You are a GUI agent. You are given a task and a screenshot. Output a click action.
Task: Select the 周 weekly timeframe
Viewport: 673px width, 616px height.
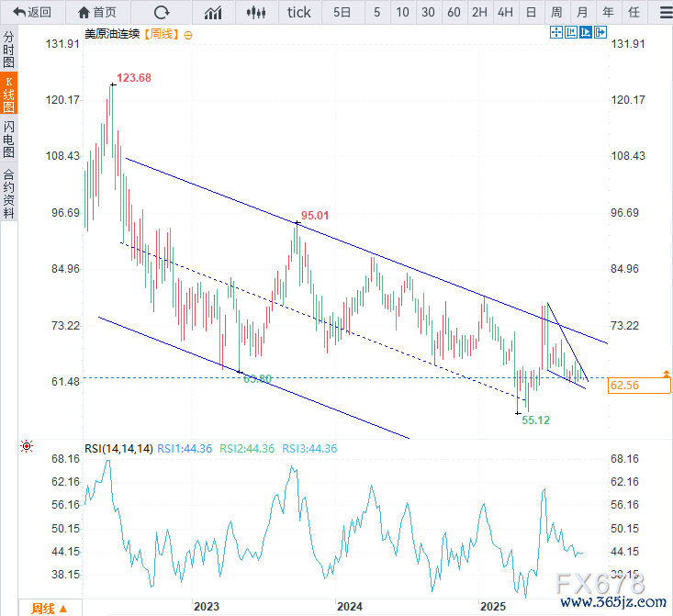click(556, 12)
